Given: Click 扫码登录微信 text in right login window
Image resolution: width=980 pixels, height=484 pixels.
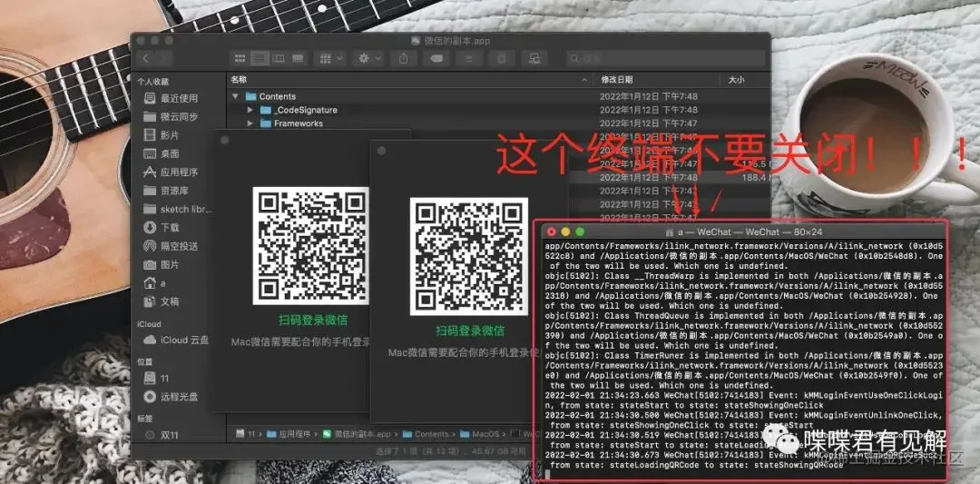Looking at the screenshot, I should coord(470,331).
